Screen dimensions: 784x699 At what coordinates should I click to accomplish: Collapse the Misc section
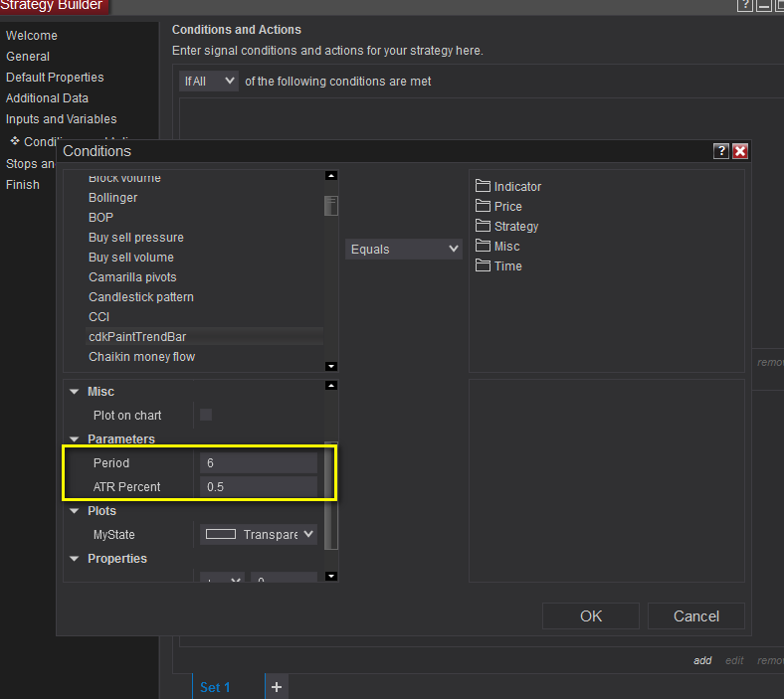pos(75,392)
